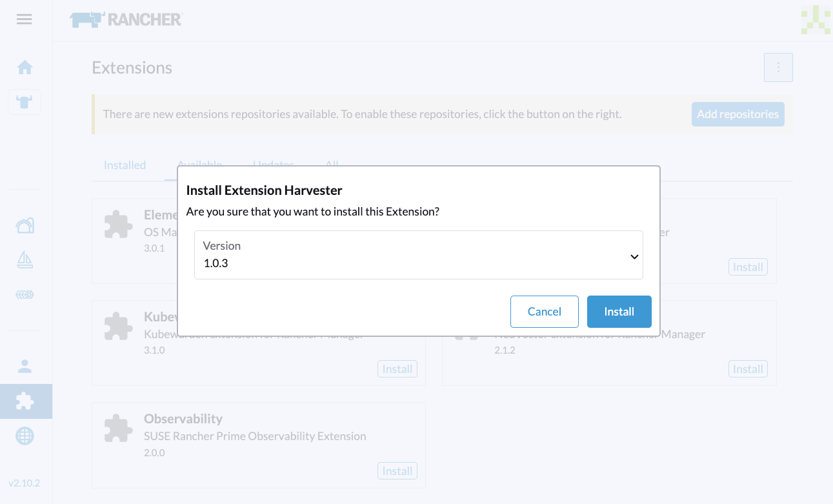
Task: Click the v2.10.2 version label
Action: click(24, 482)
